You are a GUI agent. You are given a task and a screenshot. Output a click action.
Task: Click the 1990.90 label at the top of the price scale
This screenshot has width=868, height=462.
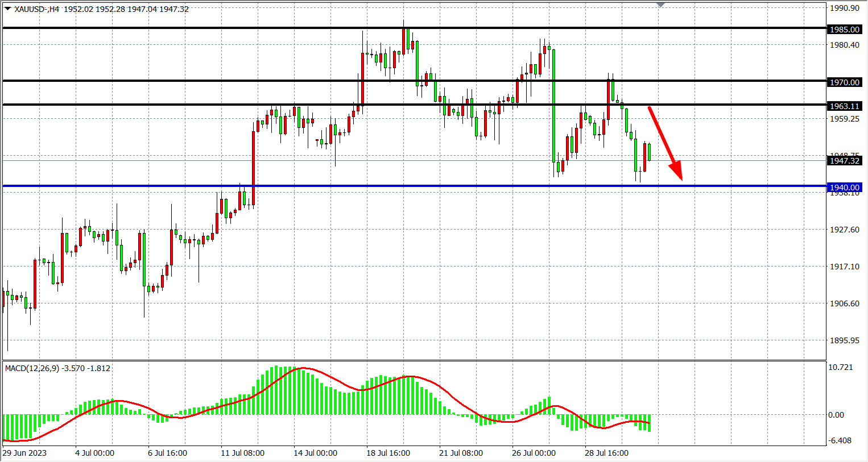844,8
